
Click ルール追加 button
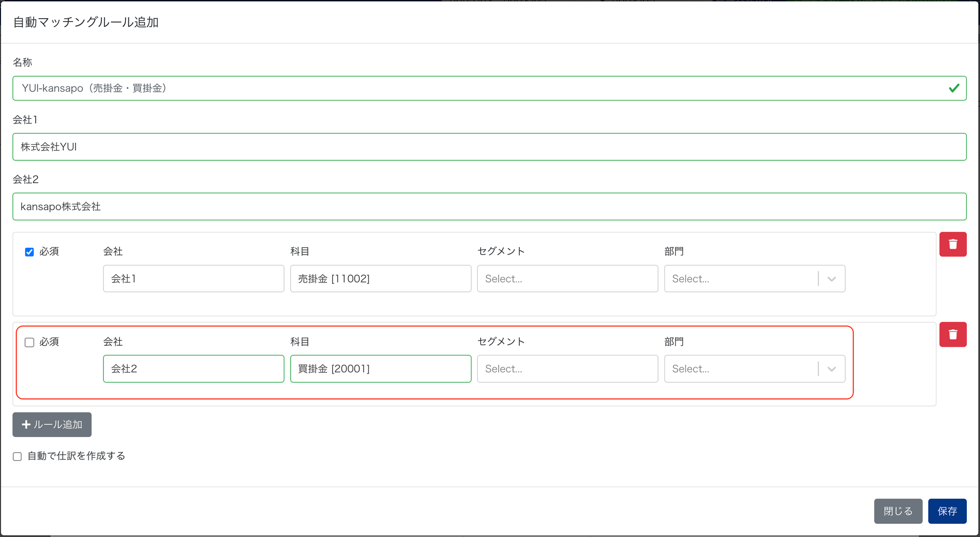[52, 425]
